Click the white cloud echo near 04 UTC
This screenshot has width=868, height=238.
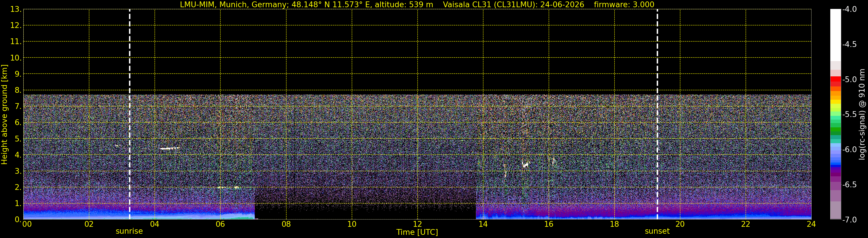coord(170,148)
